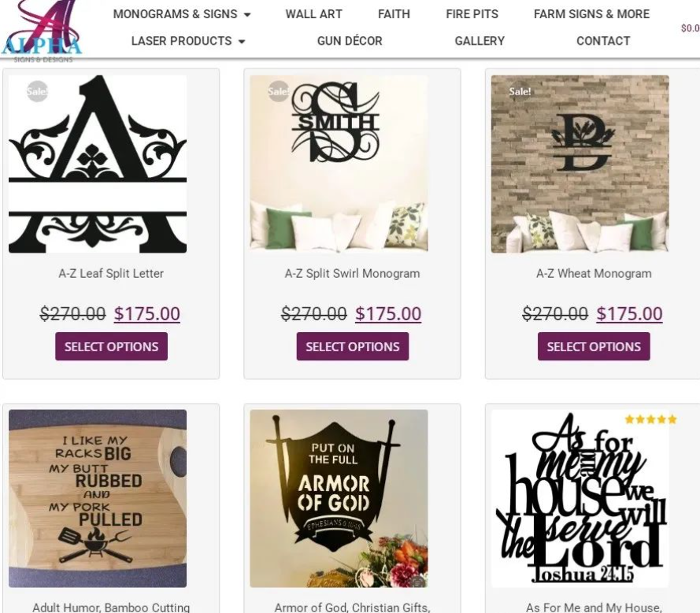Click the Sale badge on Leaf Split Letter
Image resolution: width=700 pixels, height=613 pixels.
[37, 91]
